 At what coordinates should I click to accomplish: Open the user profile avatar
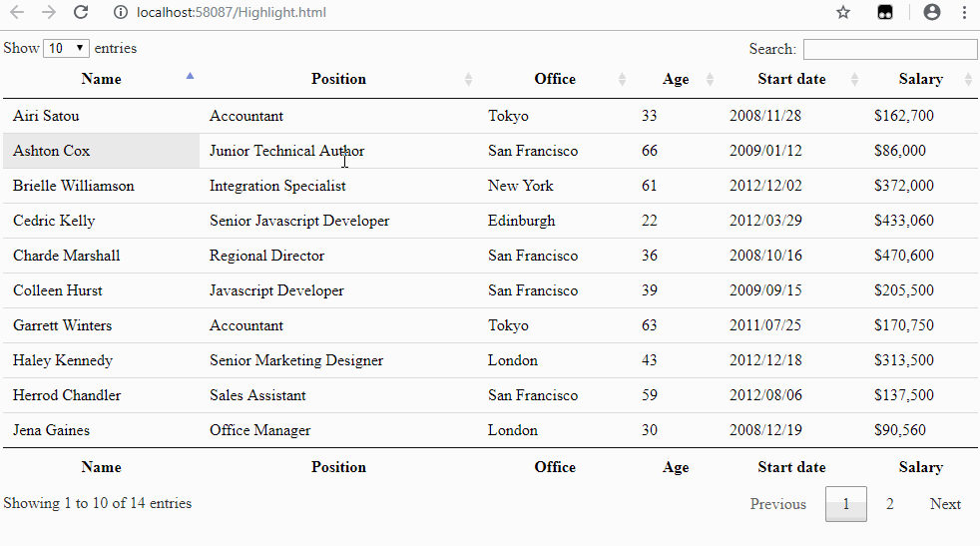(x=932, y=12)
